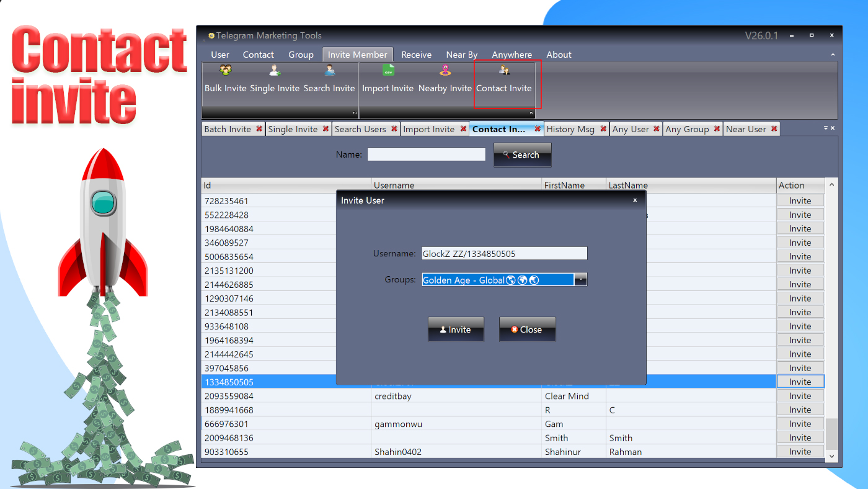Close the Batch Invite tab
The height and width of the screenshot is (489, 868).
point(259,128)
